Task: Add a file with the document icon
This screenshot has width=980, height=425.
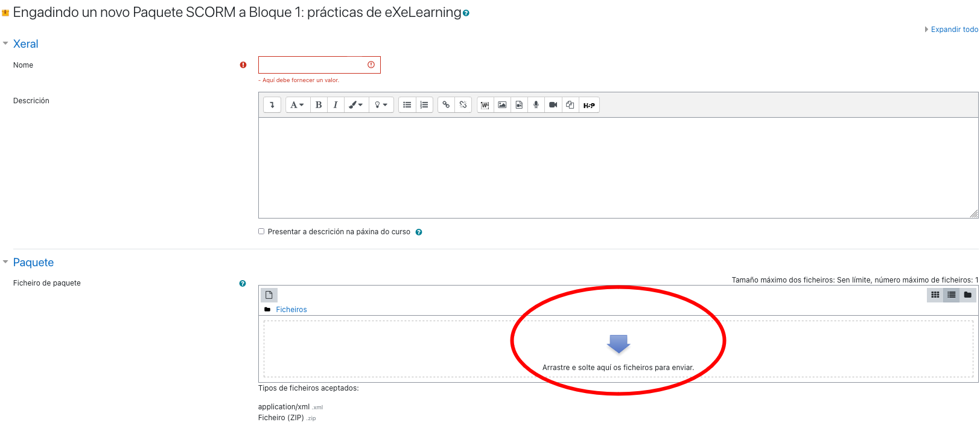Action: pyautogui.click(x=269, y=295)
